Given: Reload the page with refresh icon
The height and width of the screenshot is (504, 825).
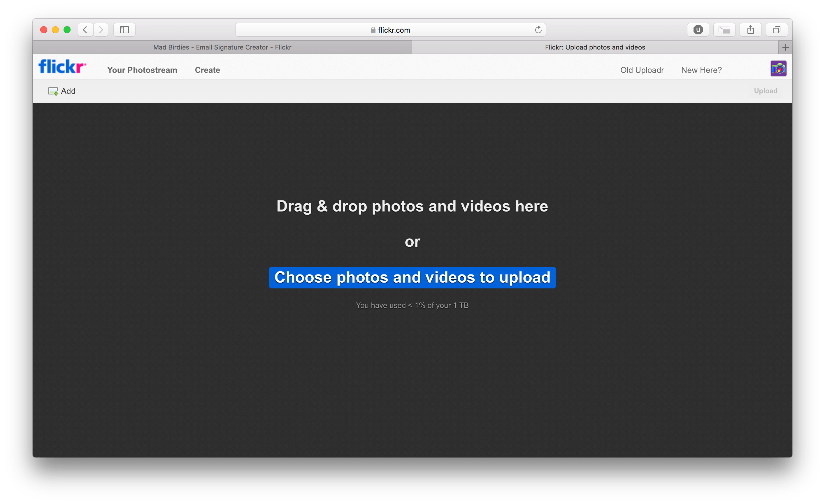Looking at the screenshot, I should pos(538,30).
